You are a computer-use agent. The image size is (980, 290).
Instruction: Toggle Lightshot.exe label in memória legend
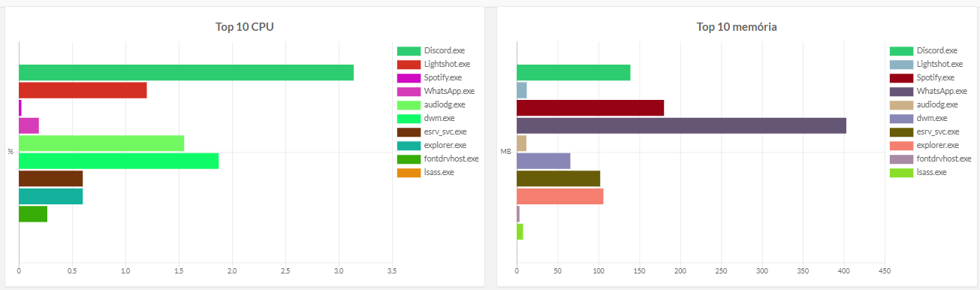[x=939, y=64]
